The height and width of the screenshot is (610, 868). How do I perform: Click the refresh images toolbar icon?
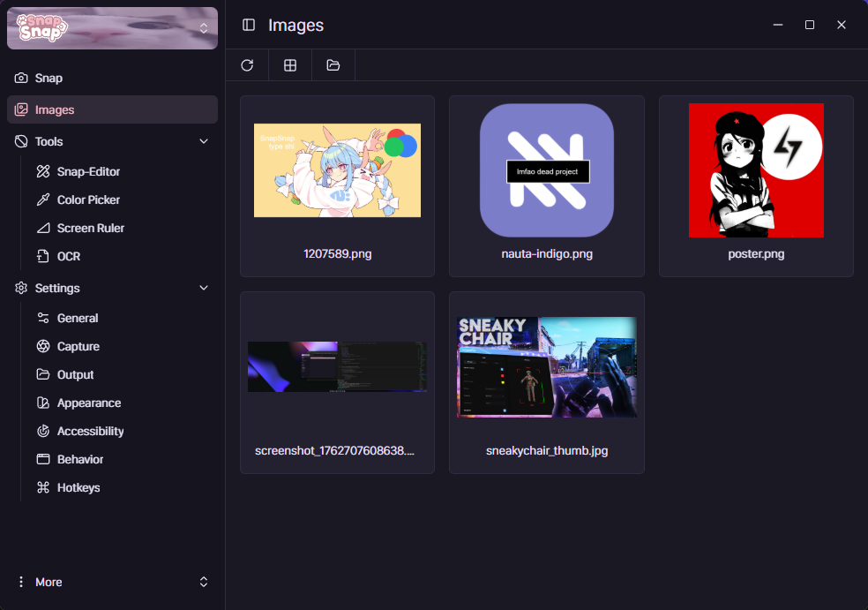247,65
